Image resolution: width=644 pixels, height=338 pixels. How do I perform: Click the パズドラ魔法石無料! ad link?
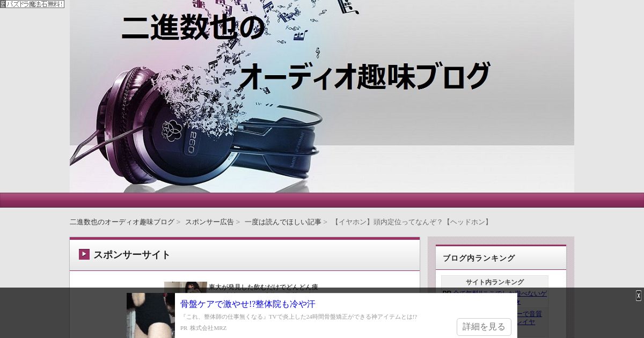tap(34, 4)
